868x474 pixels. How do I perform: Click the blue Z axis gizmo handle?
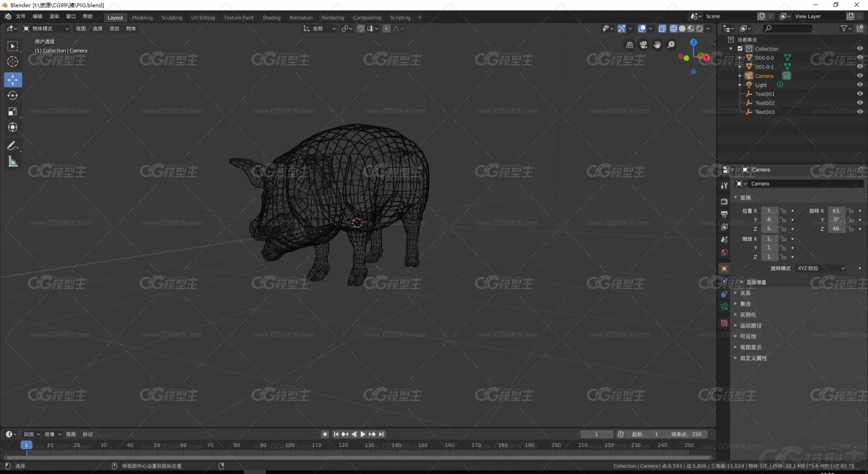pos(693,42)
